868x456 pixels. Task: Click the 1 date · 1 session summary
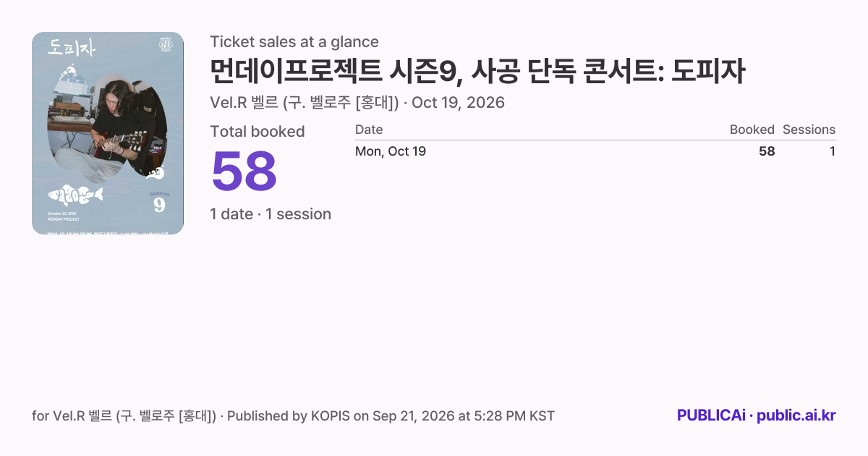click(271, 214)
